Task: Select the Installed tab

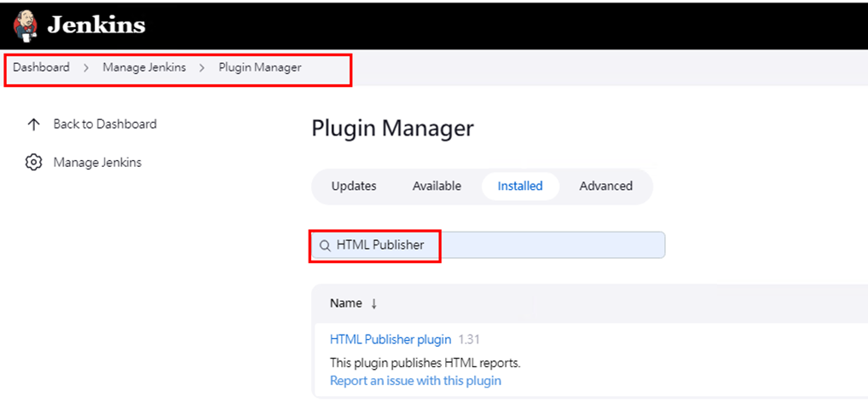Action: coord(520,186)
